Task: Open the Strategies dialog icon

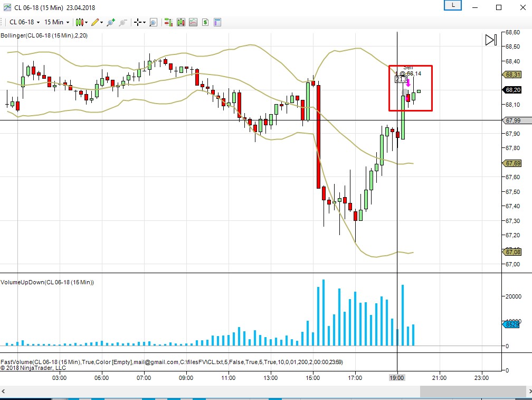Action: tap(205, 22)
